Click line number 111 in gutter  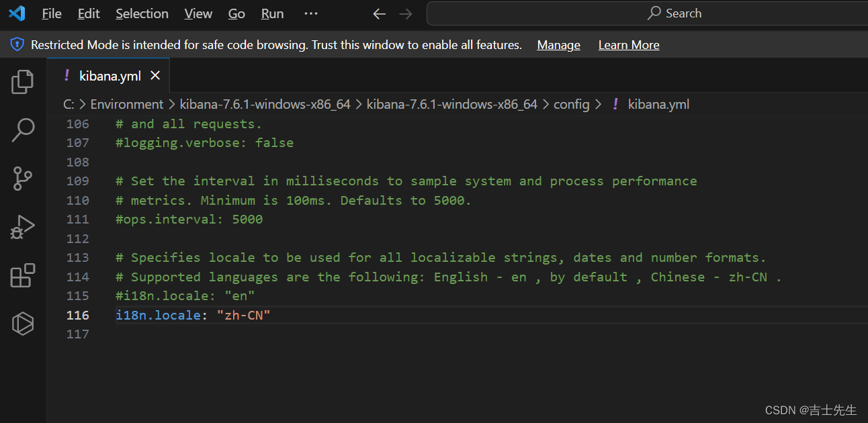[x=78, y=219]
